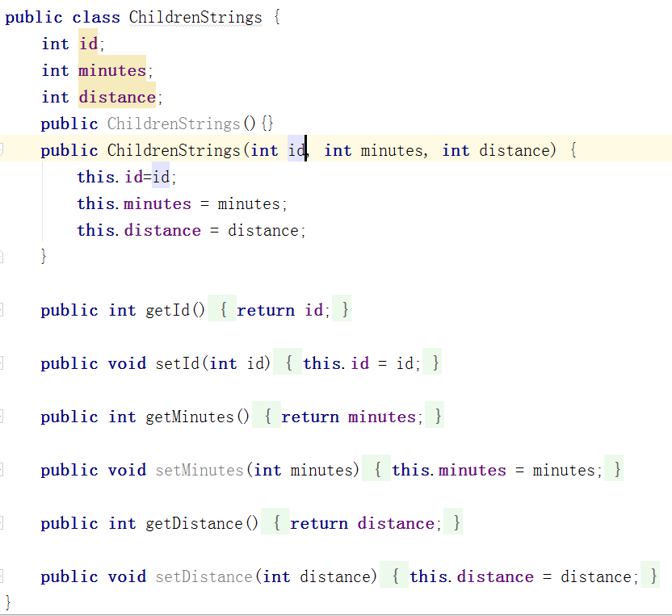Select the highlighted distance field declaration
The height and width of the screenshot is (616, 672).
(117, 97)
